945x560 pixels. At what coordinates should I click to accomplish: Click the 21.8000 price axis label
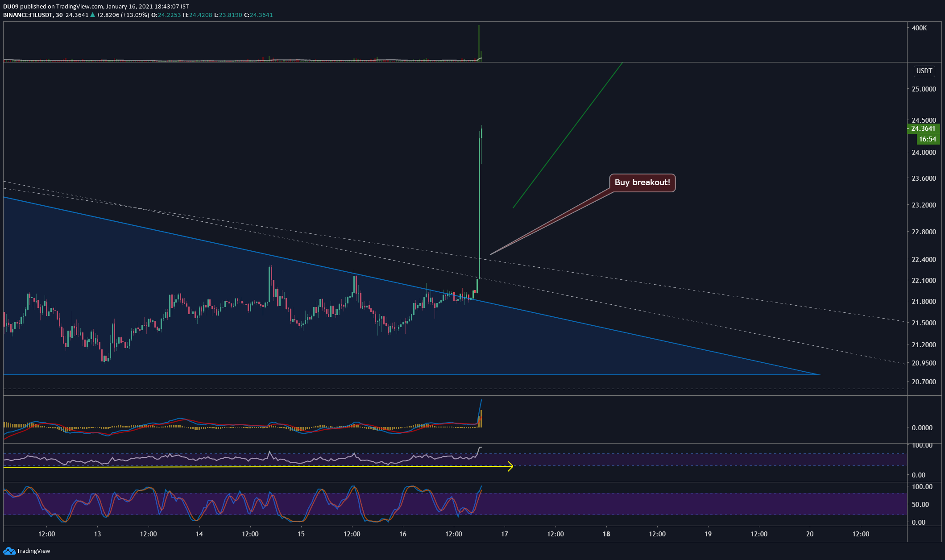[924, 302]
